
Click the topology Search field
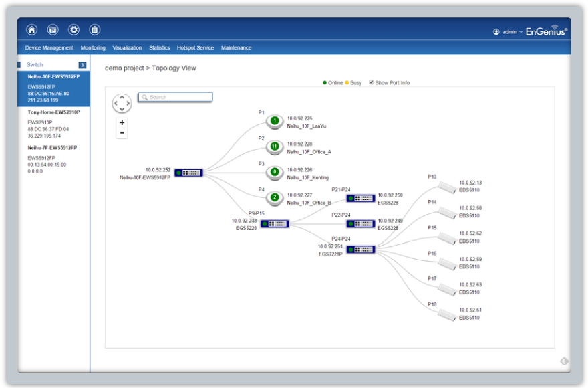click(175, 97)
